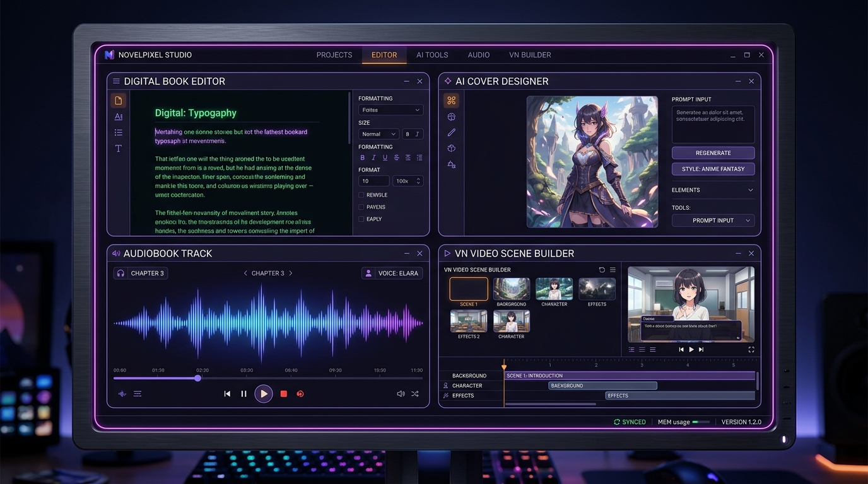The width and height of the screenshot is (868, 484).
Task: Open the CHAPTER 3 headphone selector
Action: tap(141, 273)
